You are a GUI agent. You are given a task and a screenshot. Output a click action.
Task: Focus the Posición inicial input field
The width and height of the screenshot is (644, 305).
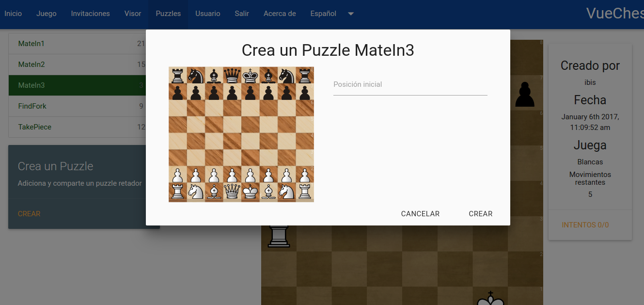coord(410,84)
